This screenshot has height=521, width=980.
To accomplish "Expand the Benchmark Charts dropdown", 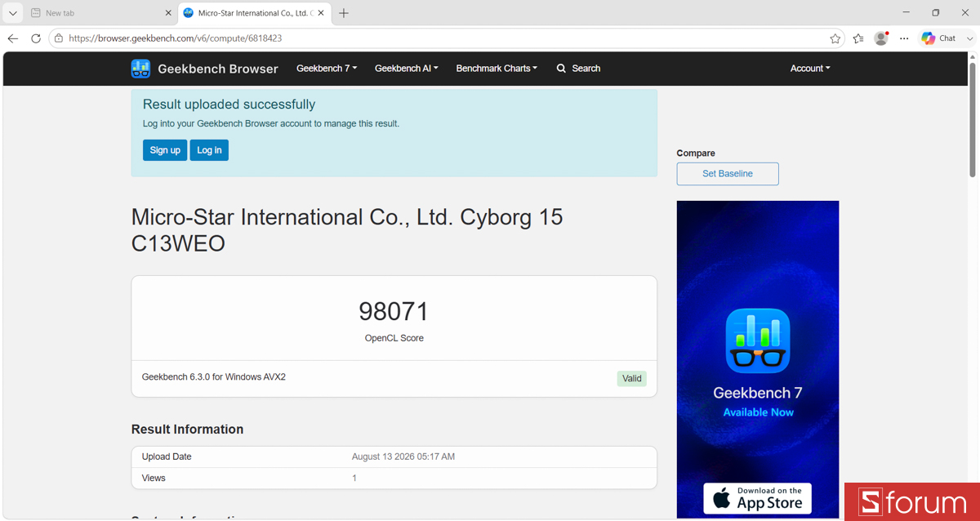I will click(497, 69).
